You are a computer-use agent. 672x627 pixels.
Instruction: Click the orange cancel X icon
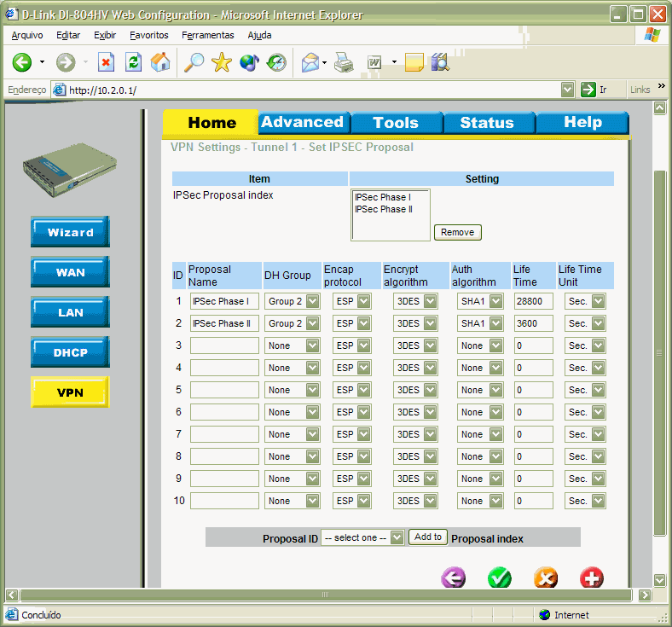[546, 578]
